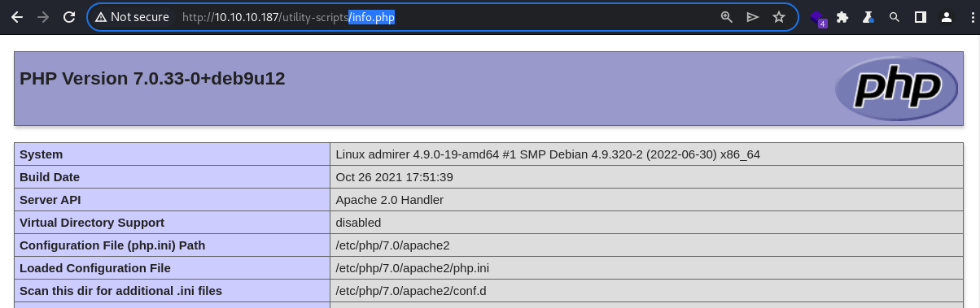This screenshot has height=308, width=980.
Task: Share this page via send icon
Action: click(753, 16)
